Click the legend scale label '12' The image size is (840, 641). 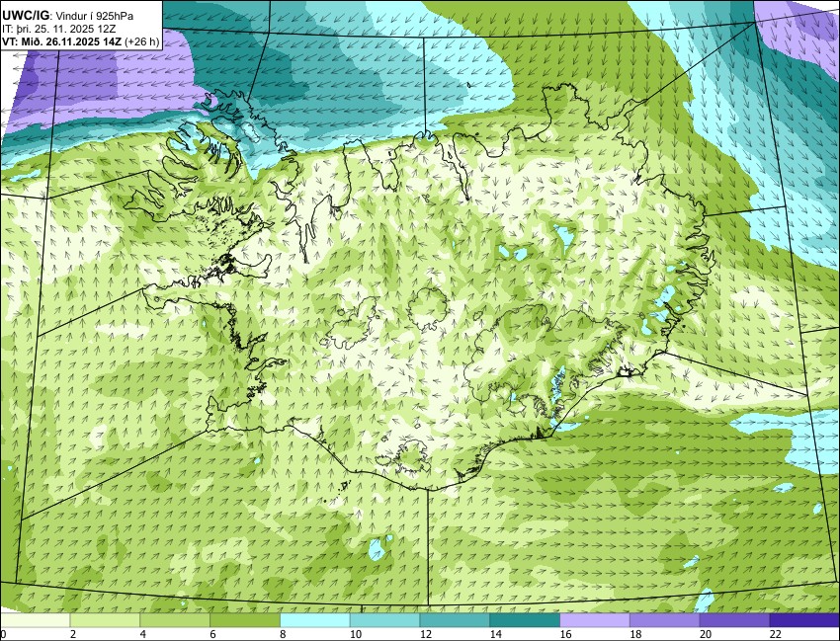pyautogui.click(x=426, y=634)
